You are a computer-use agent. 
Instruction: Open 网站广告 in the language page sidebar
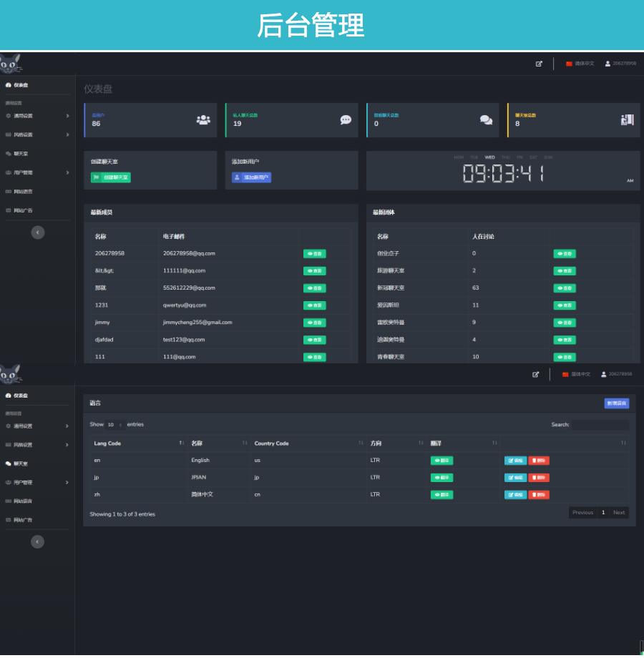(23, 520)
